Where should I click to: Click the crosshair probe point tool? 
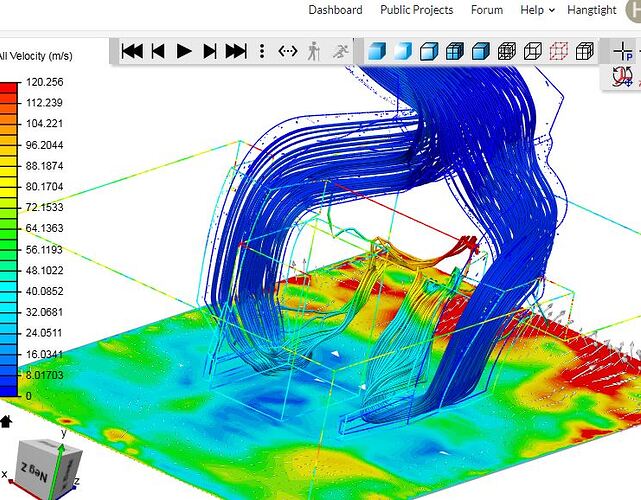click(x=623, y=52)
